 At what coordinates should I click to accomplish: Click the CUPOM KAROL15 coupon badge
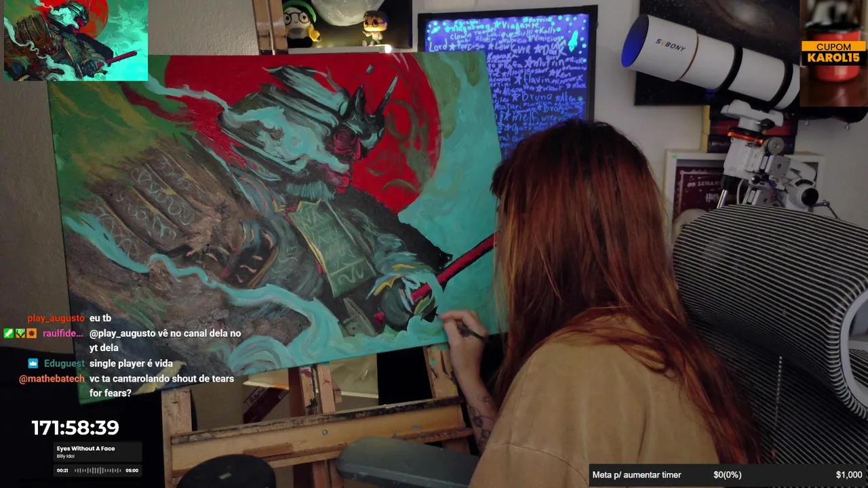[x=833, y=53]
